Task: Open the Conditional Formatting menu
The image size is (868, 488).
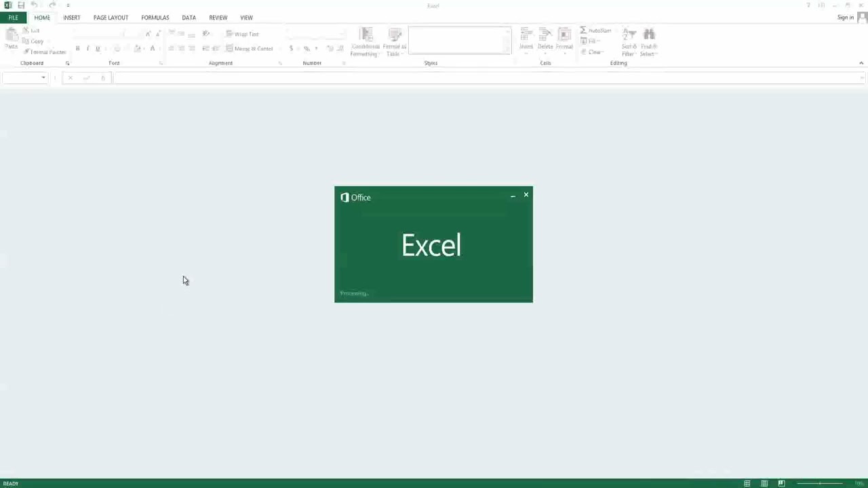Action: (366, 42)
